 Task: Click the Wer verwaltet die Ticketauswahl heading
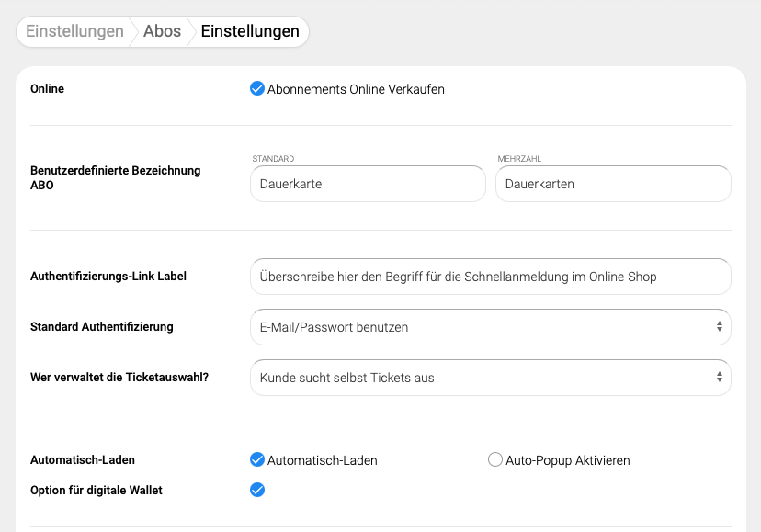click(x=119, y=378)
